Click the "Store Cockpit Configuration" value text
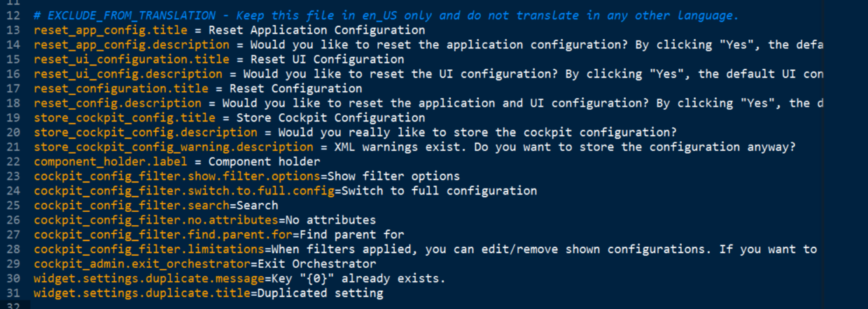This screenshot has width=868, height=309. (x=330, y=118)
